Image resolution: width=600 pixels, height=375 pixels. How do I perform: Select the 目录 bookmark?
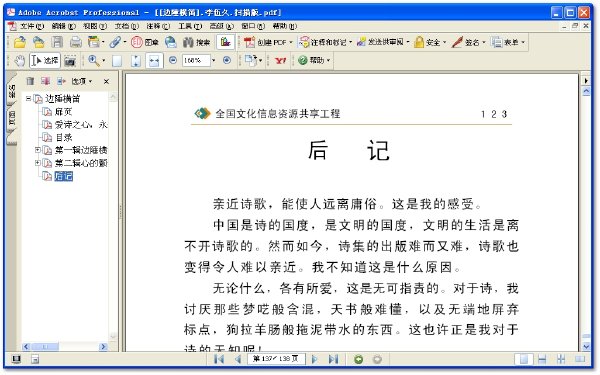64,137
